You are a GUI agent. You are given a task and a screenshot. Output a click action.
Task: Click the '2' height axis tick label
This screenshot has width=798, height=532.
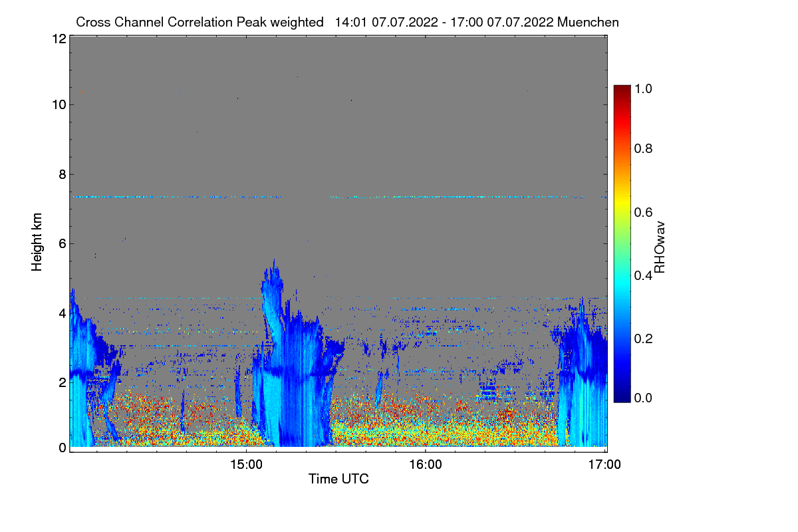point(61,382)
